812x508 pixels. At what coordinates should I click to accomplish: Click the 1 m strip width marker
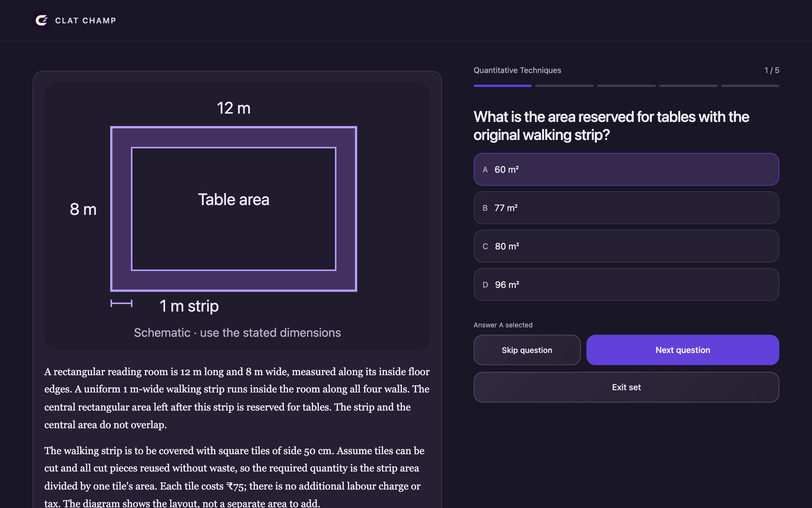[x=121, y=303]
